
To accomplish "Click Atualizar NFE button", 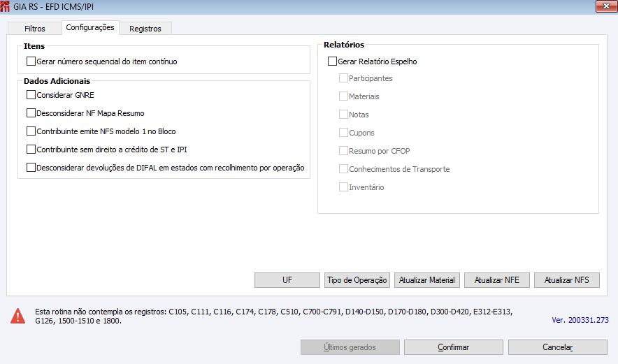I will pos(497,280).
